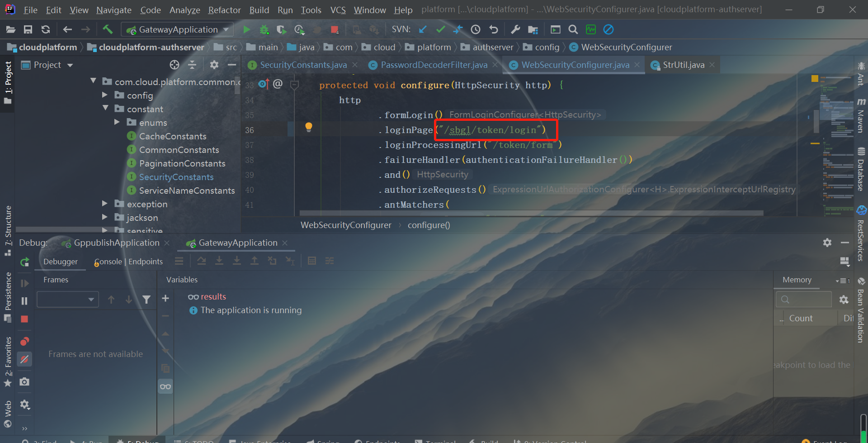Open the Memory panel settings gear
The height and width of the screenshot is (443, 868).
click(844, 300)
